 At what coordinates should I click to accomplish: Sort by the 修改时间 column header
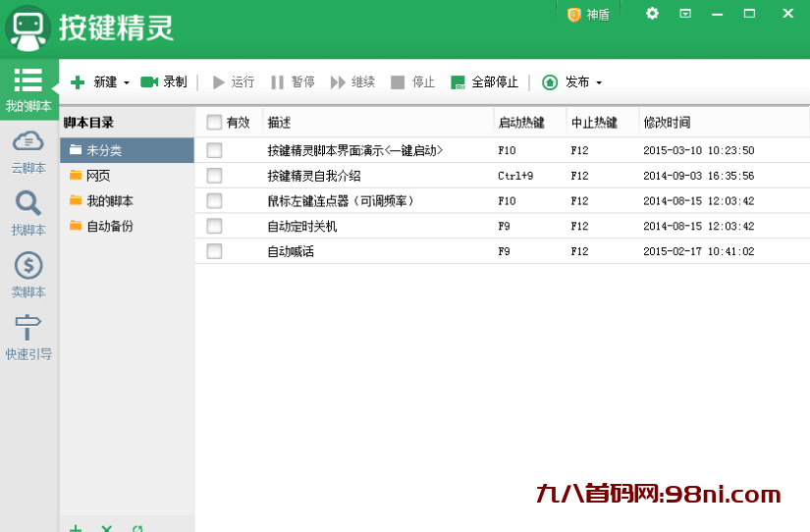point(667,123)
